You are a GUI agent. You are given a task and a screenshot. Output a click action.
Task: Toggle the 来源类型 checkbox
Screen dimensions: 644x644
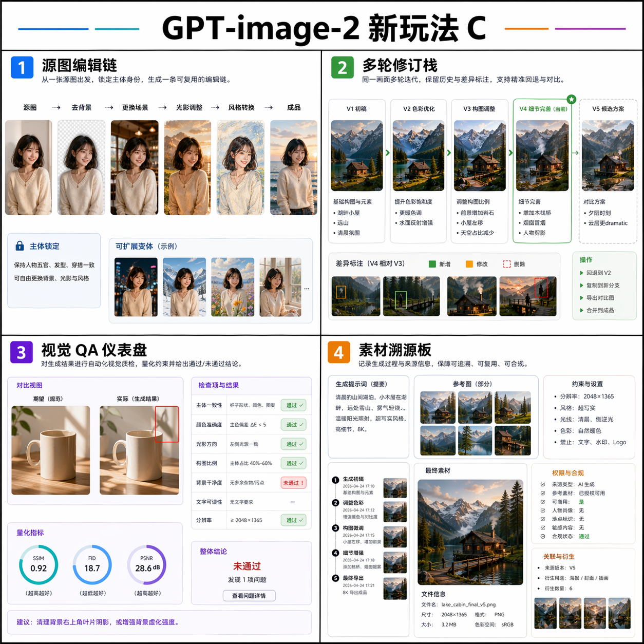[543, 484]
